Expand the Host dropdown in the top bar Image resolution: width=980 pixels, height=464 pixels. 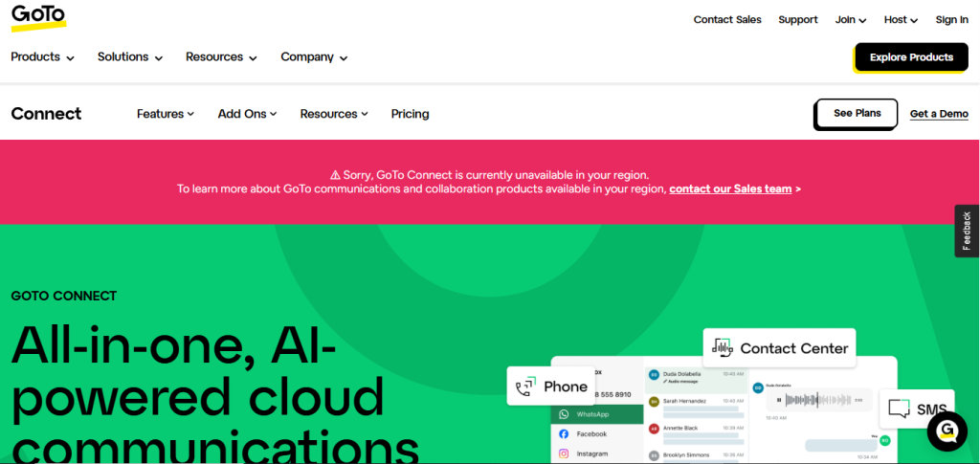pos(901,20)
